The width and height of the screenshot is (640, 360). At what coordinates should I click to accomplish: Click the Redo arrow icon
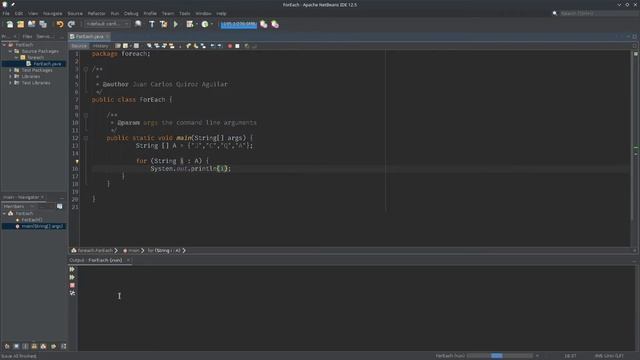click(71, 24)
